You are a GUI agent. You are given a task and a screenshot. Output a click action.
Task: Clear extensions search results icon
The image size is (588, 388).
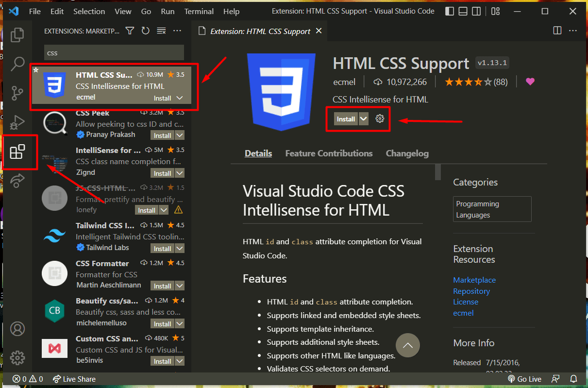[161, 31]
